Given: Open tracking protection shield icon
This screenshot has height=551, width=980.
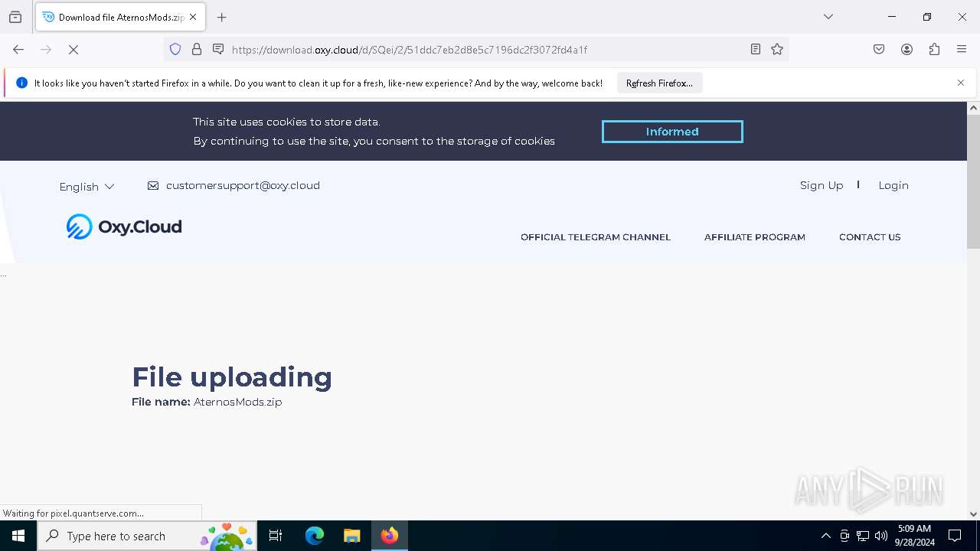Looking at the screenshot, I should (175, 50).
